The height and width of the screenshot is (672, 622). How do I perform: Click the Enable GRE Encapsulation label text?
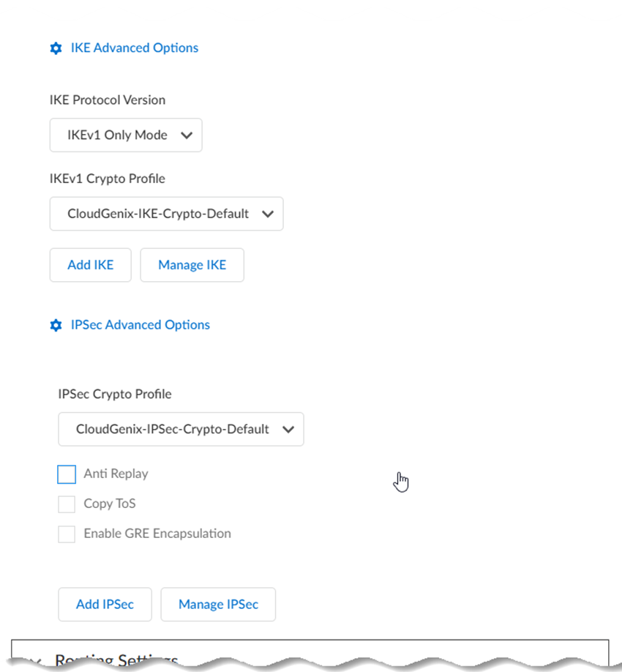[157, 534]
